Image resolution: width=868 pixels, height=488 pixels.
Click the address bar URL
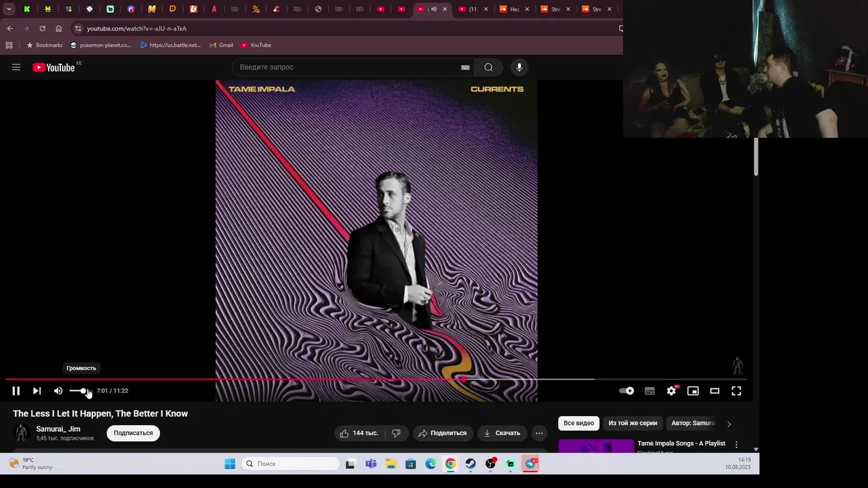137,28
